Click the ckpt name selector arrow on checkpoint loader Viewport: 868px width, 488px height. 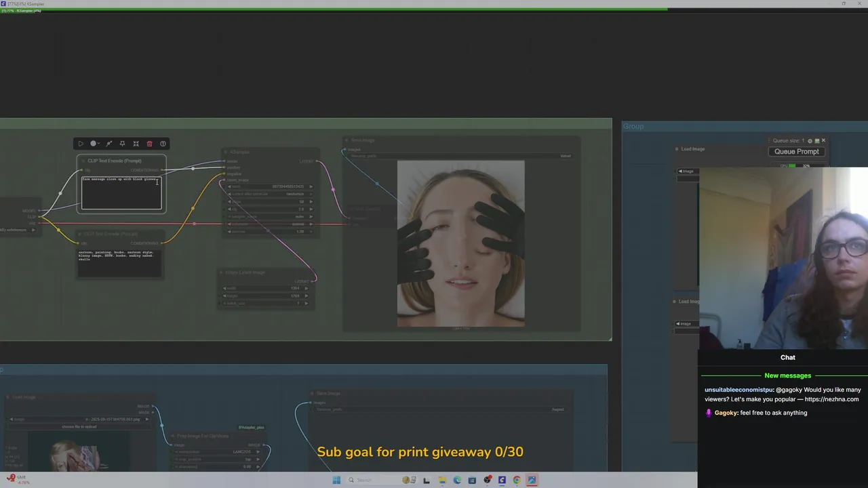click(33, 230)
